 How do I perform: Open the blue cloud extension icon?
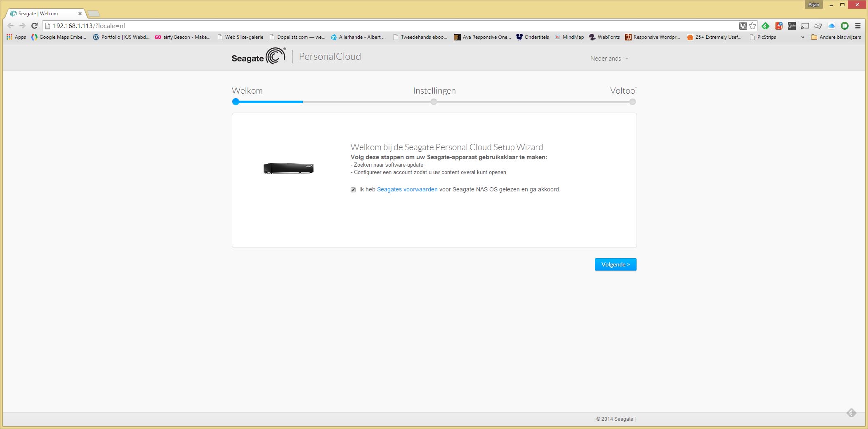pyautogui.click(x=831, y=26)
